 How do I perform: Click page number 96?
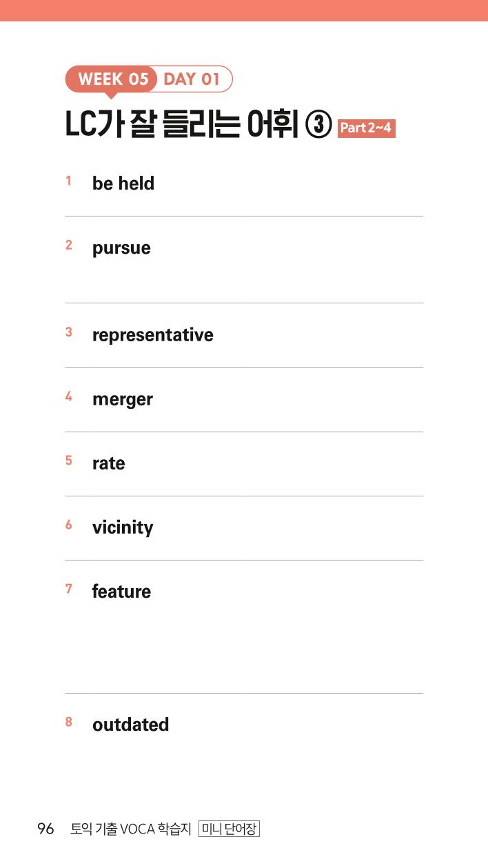click(45, 829)
